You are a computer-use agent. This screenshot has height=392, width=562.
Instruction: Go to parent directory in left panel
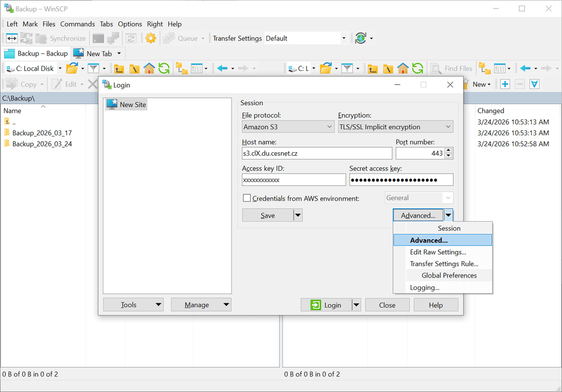click(x=119, y=68)
